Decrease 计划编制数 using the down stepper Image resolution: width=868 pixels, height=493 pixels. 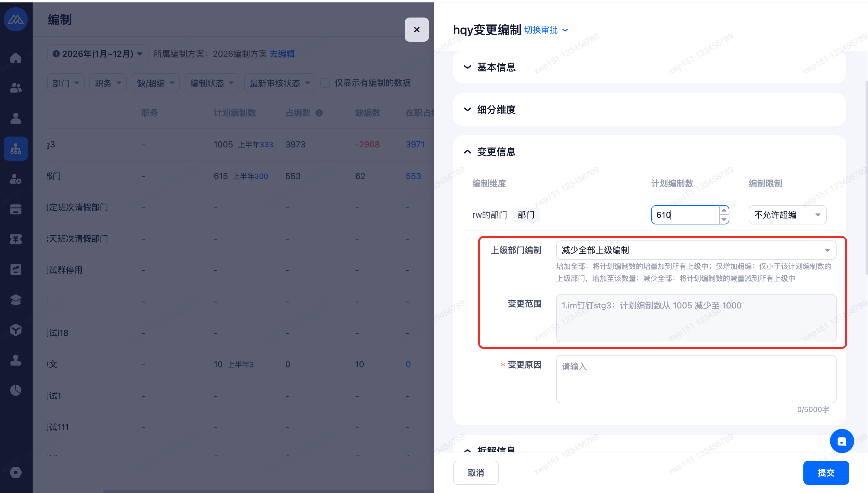pyautogui.click(x=724, y=219)
